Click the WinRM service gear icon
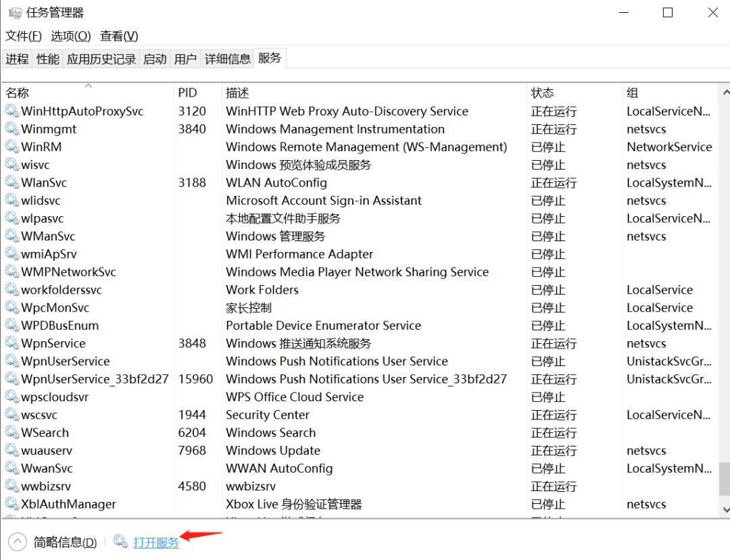The width and height of the screenshot is (730, 560). click(x=11, y=147)
